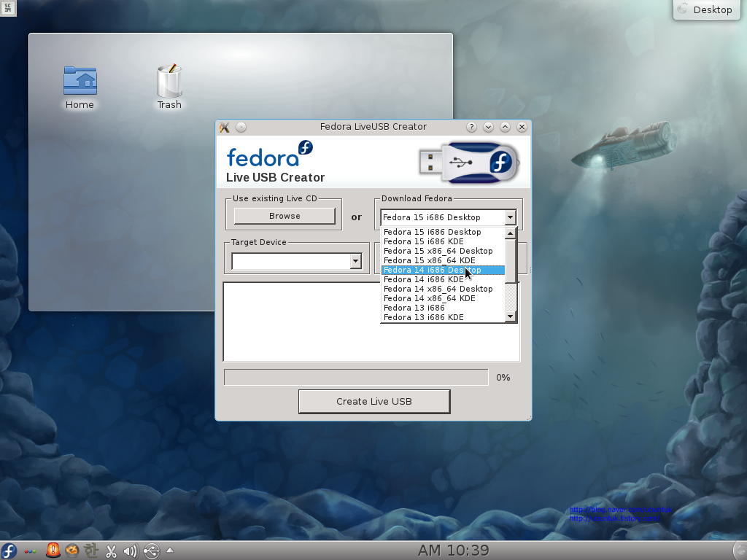Click Browse to choose existing Live CD
The width and height of the screenshot is (747, 560).
285,216
